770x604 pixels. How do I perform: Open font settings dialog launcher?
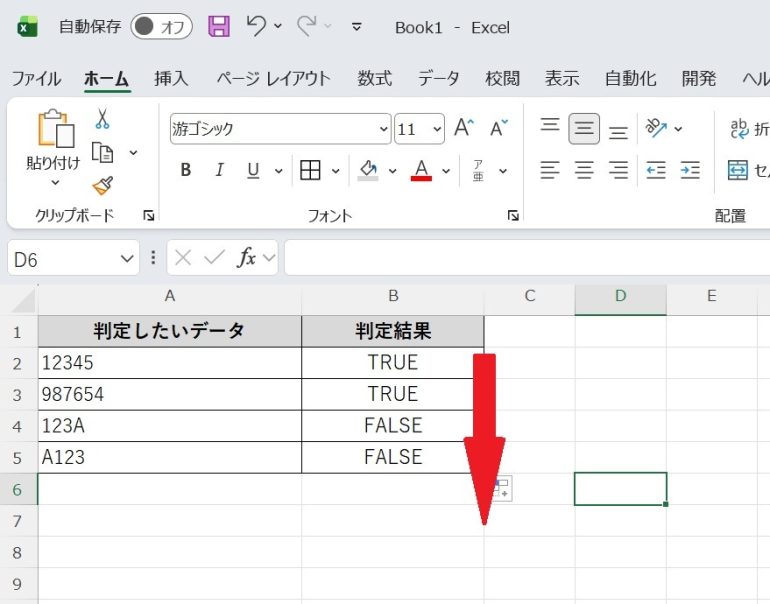(x=513, y=215)
